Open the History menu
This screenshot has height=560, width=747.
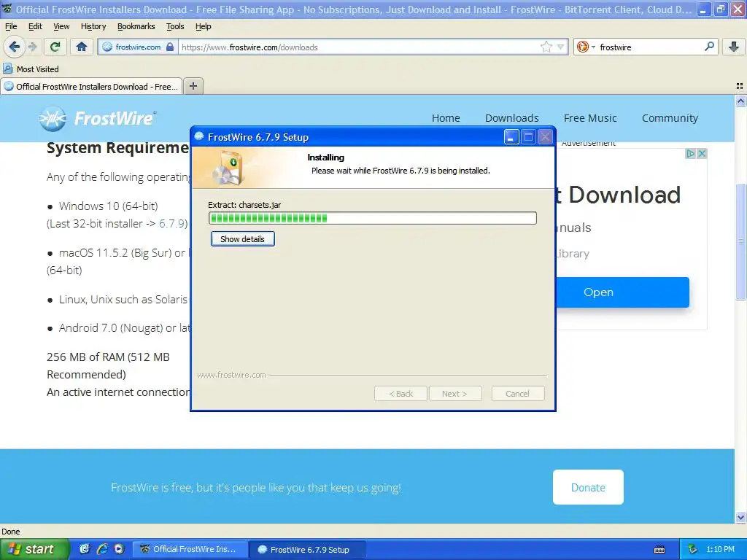[x=93, y=26]
